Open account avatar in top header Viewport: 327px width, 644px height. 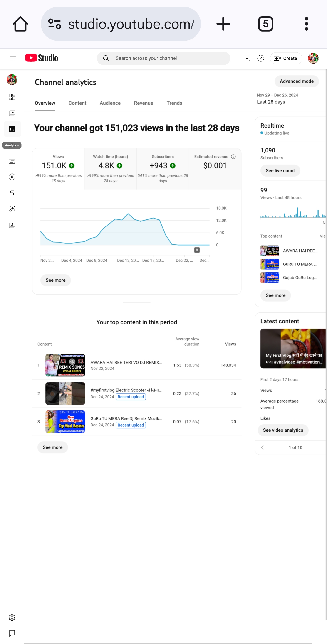(x=313, y=58)
